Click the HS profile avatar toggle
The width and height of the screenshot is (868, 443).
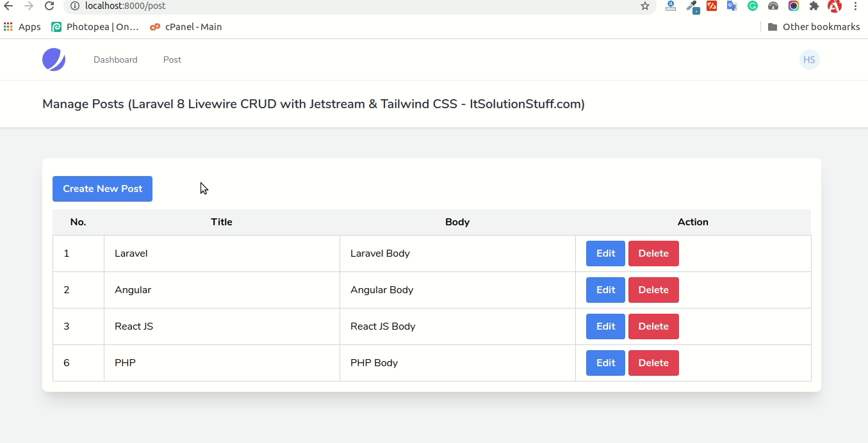(x=809, y=59)
